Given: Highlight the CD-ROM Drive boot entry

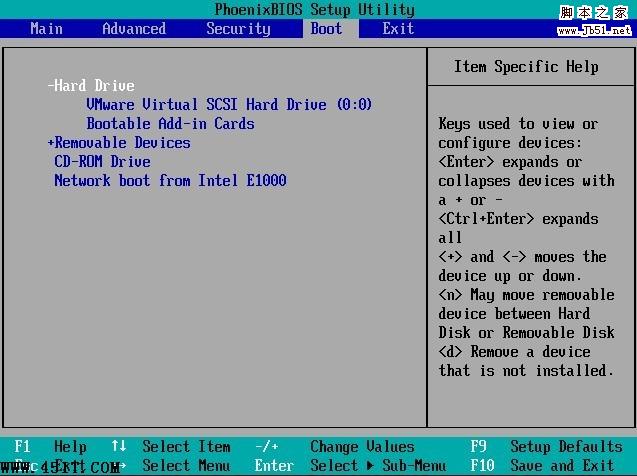Looking at the screenshot, I should point(102,162).
